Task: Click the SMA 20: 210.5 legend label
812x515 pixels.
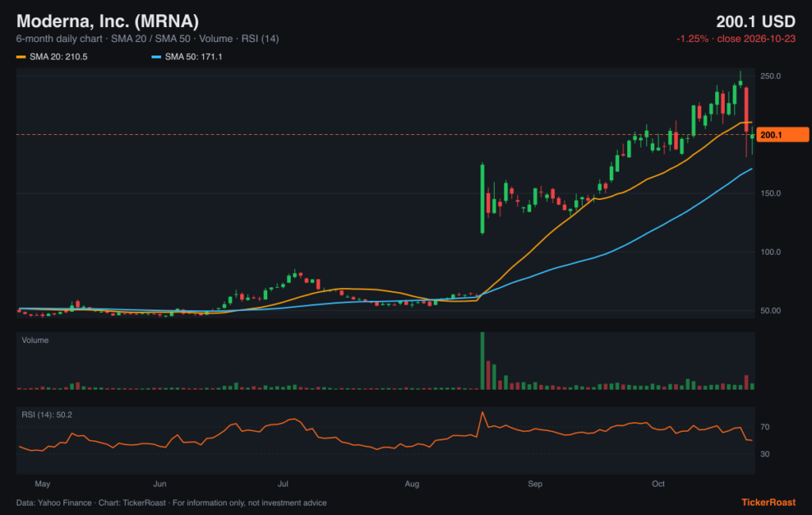Action: pos(59,57)
